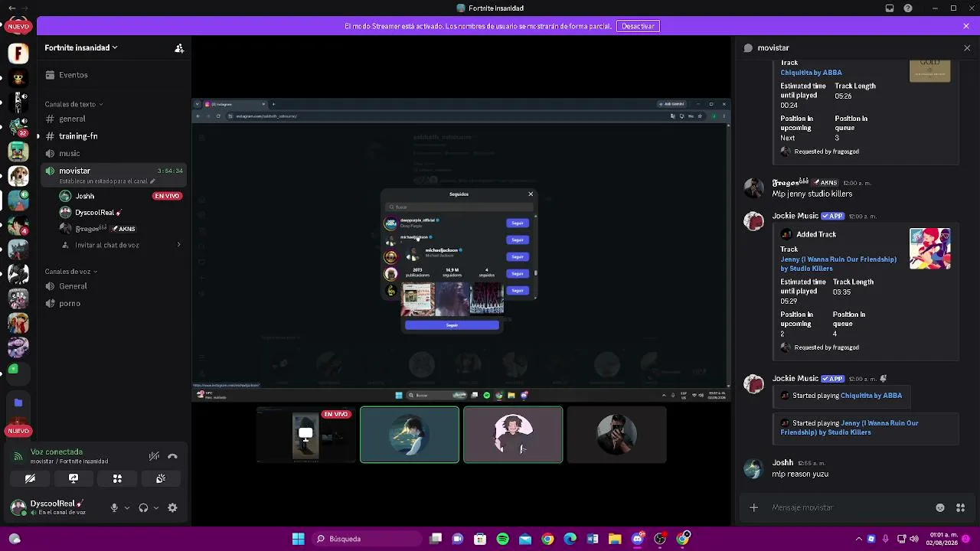Deafen audio with the headphones button
The height and width of the screenshot is (551, 980).
click(143, 507)
